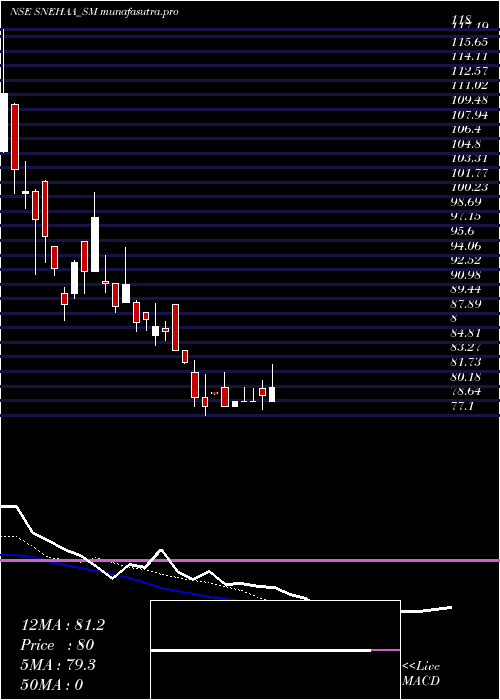Click the 97.15 price axis label
The width and height of the screenshot is (500, 700).
[466, 217]
